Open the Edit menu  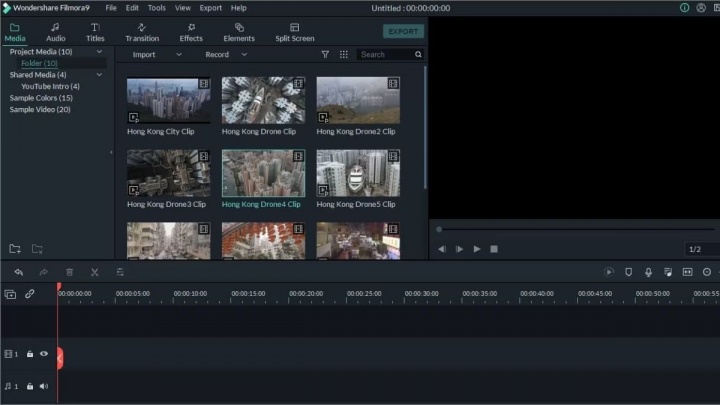[132, 8]
